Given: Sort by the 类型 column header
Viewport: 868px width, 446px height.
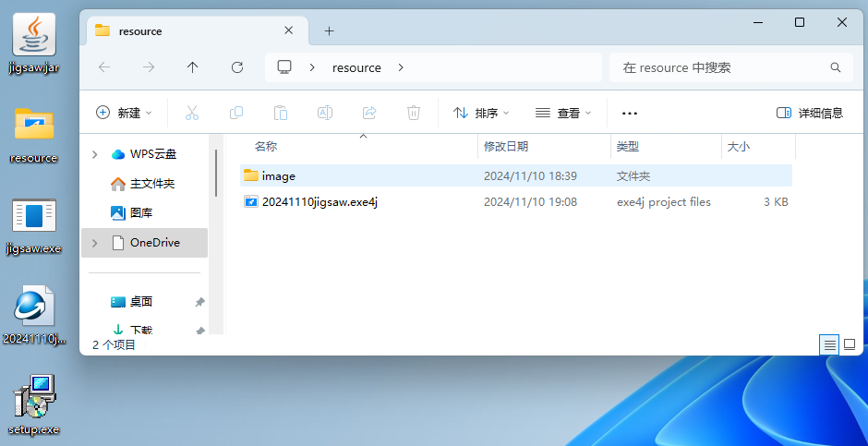Looking at the screenshot, I should click(x=628, y=147).
